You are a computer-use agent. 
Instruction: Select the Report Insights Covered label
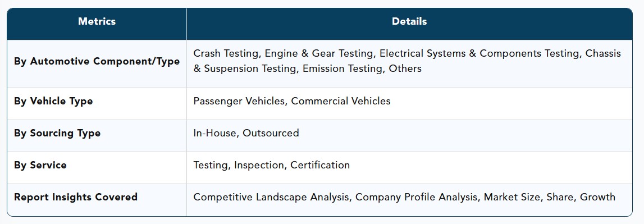[x=76, y=197]
